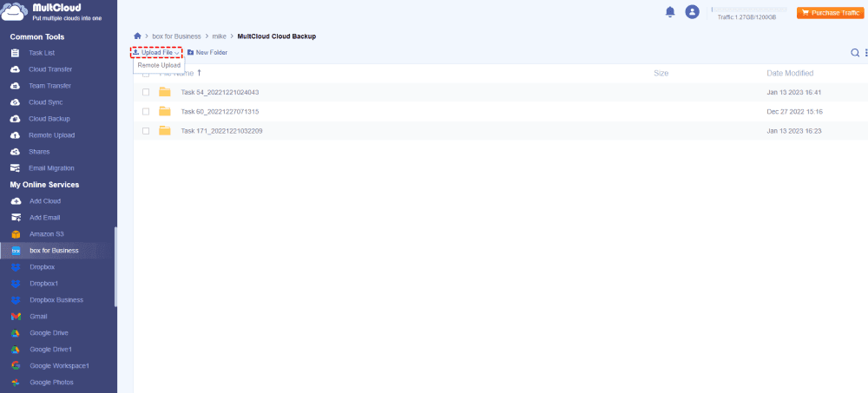Click folder icon of Task 171 row
Screen dimensions: 868x393
[164, 131]
